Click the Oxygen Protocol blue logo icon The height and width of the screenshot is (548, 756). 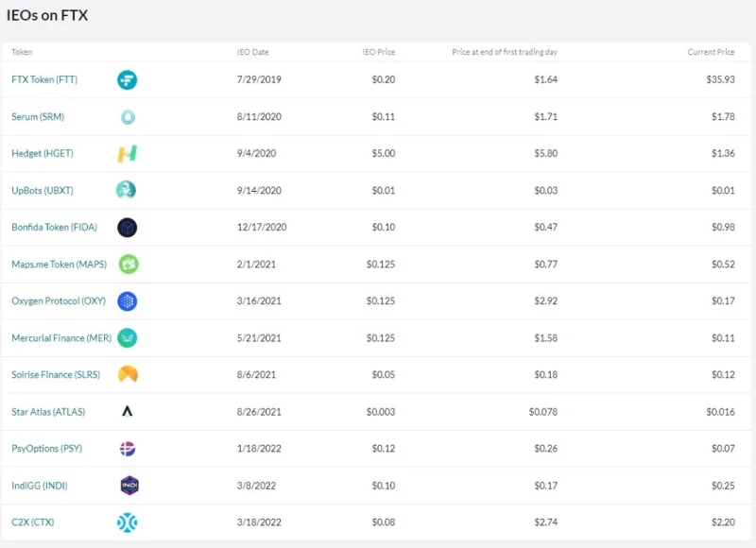(128, 301)
